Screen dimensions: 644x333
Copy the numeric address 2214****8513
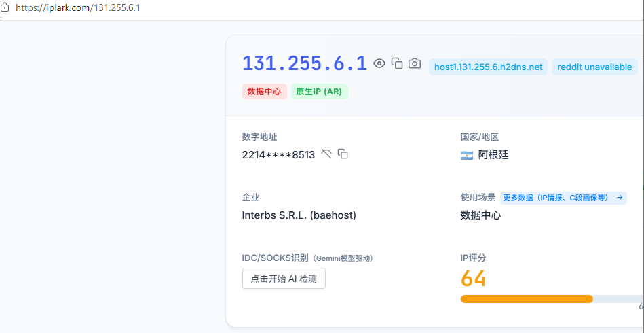click(343, 154)
